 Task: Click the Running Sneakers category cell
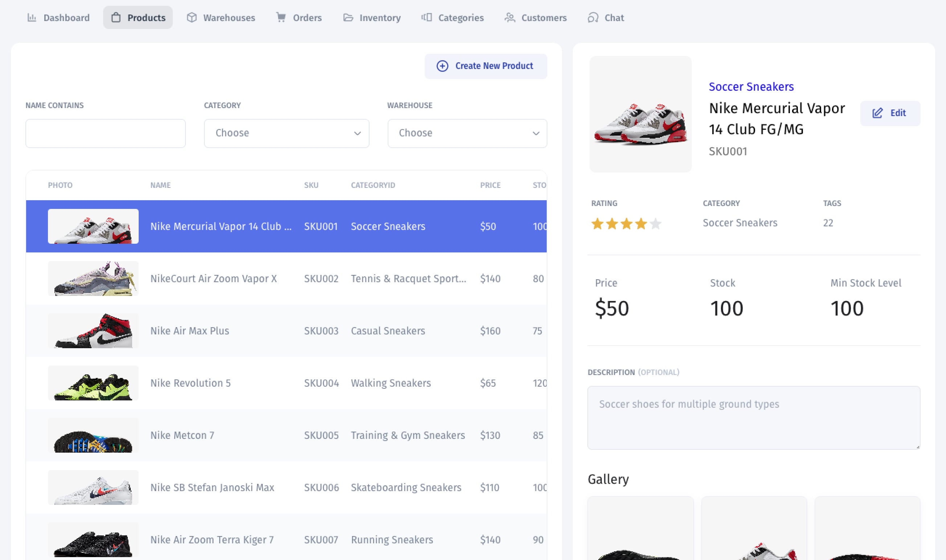pos(392,540)
